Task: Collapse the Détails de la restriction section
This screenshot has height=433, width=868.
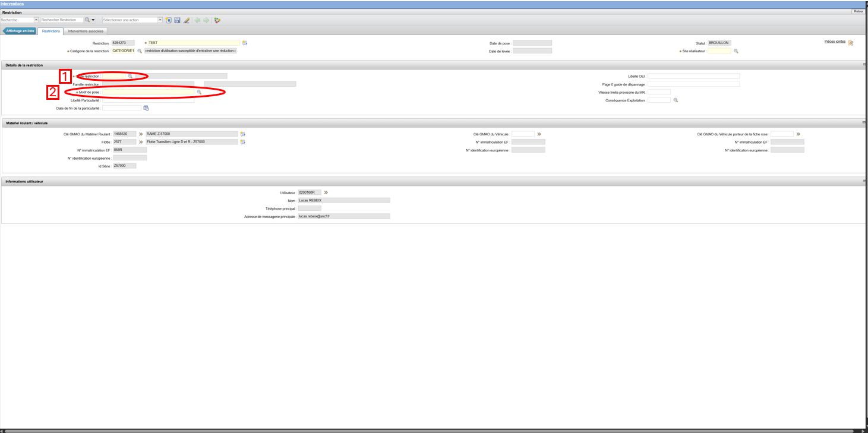Action: point(864,65)
